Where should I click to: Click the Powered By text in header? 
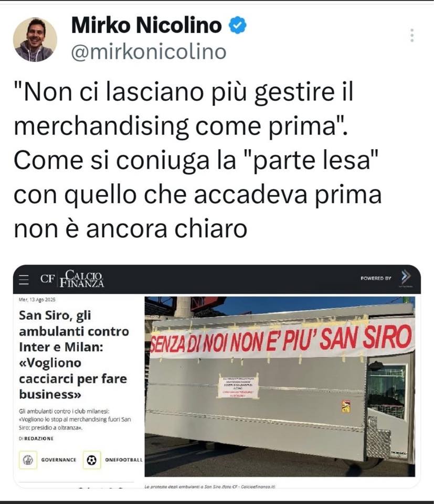point(376,278)
